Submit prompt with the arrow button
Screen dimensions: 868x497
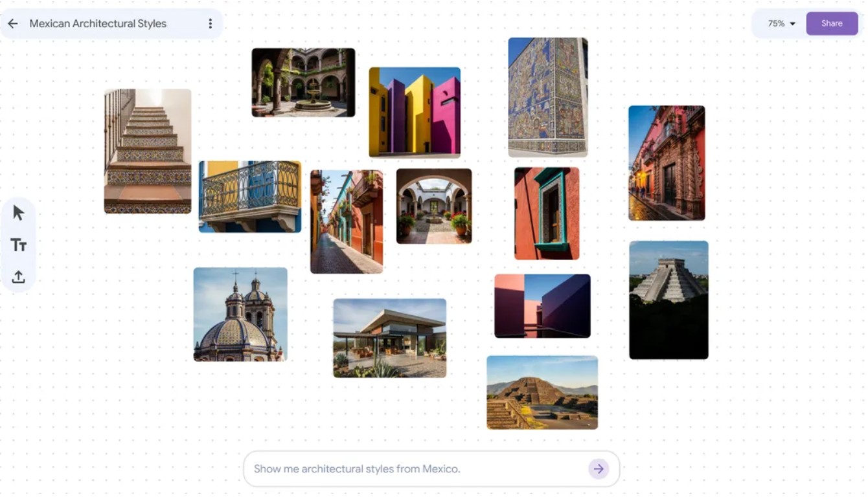pos(599,469)
